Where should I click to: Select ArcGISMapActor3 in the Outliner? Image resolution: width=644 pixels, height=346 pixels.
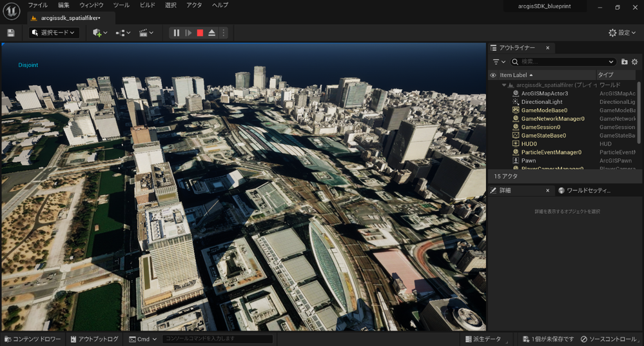click(x=544, y=94)
